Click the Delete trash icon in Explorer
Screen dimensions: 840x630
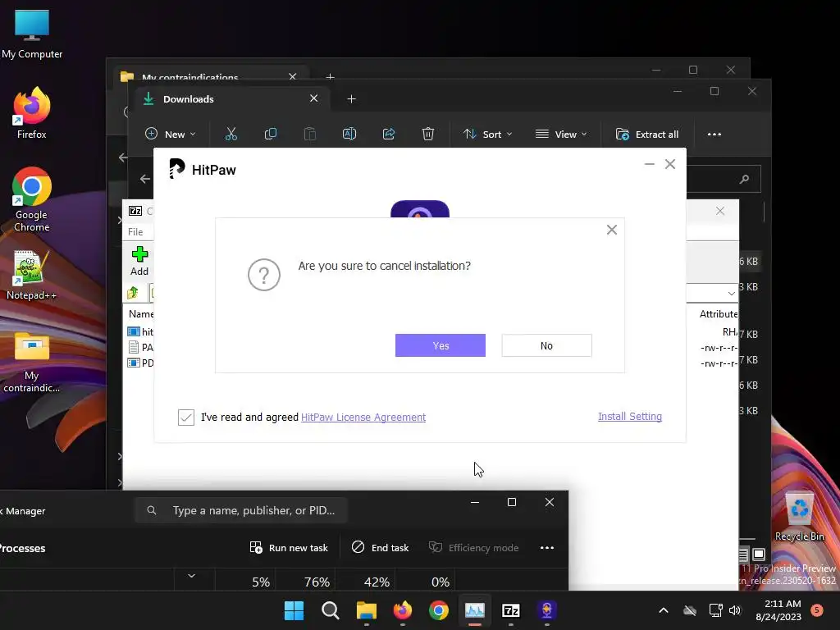click(x=428, y=134)
